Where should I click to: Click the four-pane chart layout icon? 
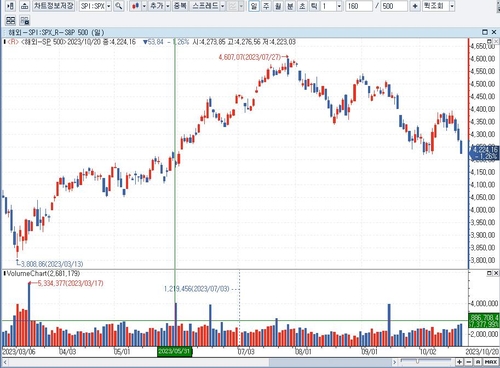pyautogui.click(x=11, y=21)
